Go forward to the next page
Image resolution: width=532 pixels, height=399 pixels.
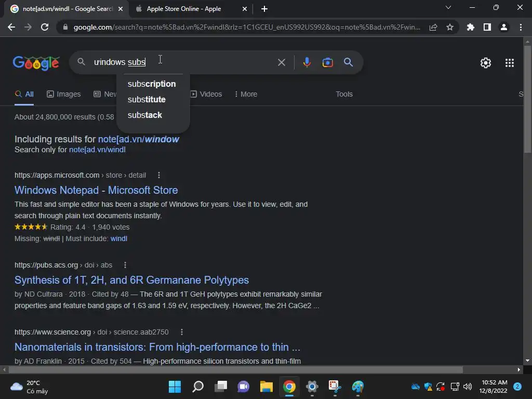tap(28, 27)
